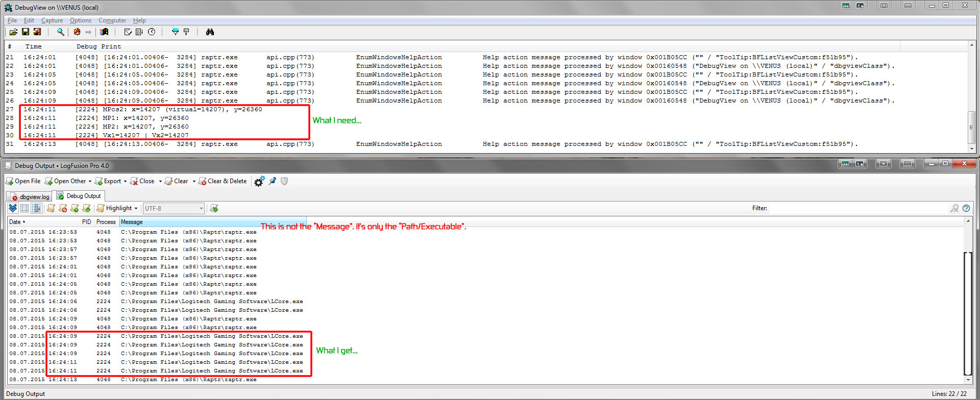
Task: Toggle the Autoscroll double-arrow button in LogFusion
Action: coord(13,208)
